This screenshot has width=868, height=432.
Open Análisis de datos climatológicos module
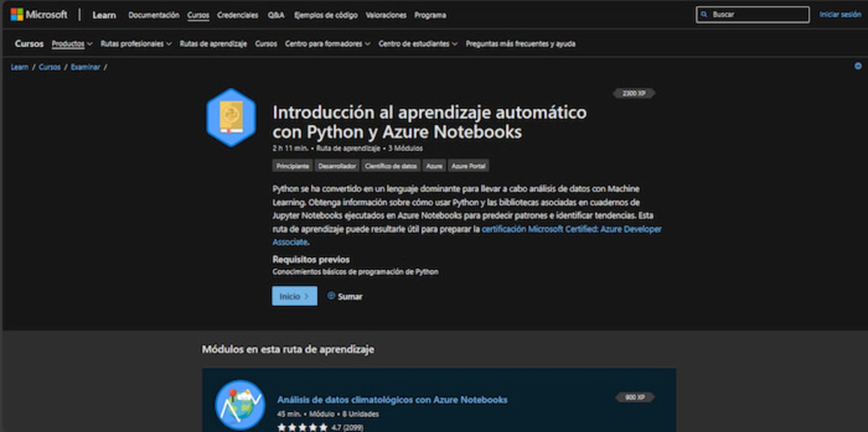(392, 399)
